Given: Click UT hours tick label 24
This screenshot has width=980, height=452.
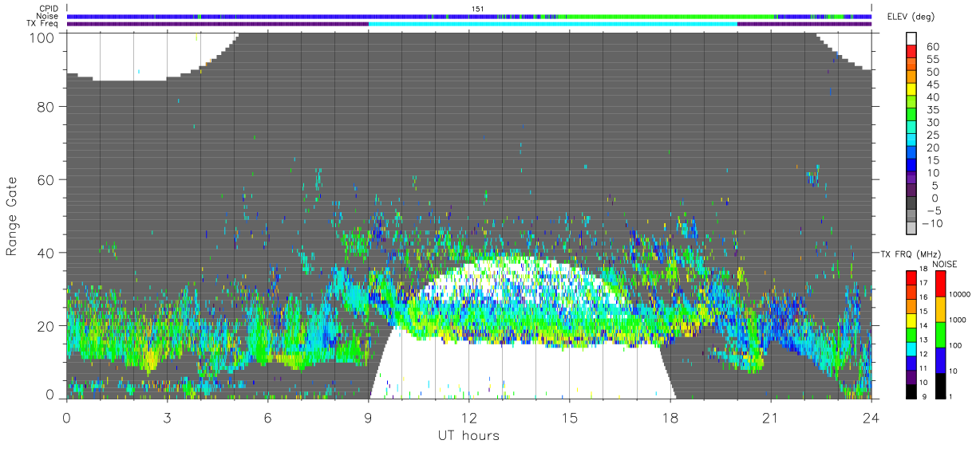Looking at the screenshot, I should click(x=871, y=417).
